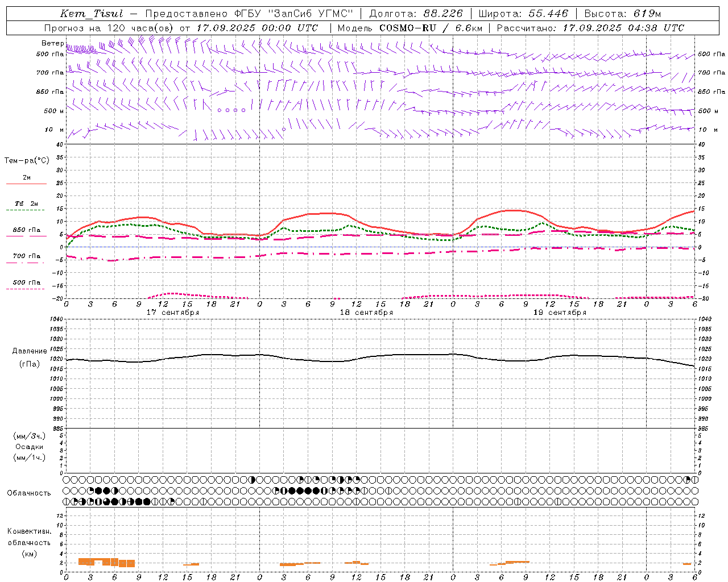Click the orange convective bar on 17 September morning

click(x=106, y=562)
